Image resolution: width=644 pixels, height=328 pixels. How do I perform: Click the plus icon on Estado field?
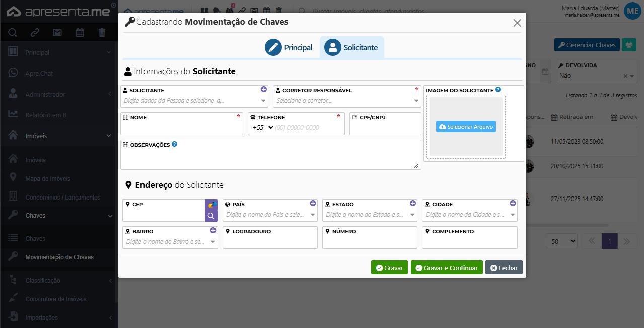(x=412, y=203)
